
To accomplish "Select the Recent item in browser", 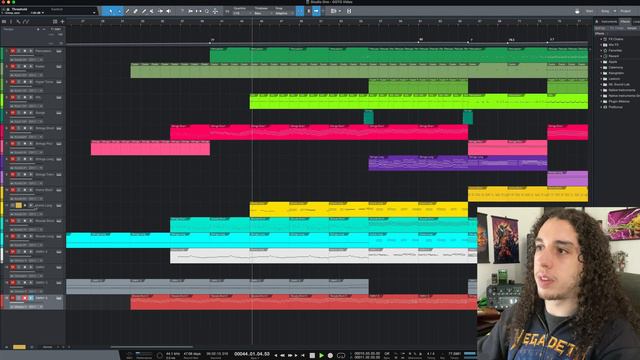I will pyautogui.click(x=613, y=56).
